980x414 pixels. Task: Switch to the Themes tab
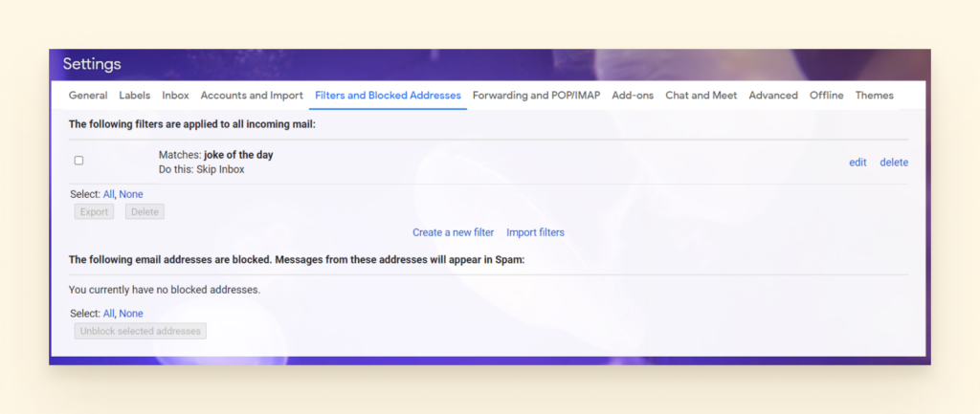point(875,96)
